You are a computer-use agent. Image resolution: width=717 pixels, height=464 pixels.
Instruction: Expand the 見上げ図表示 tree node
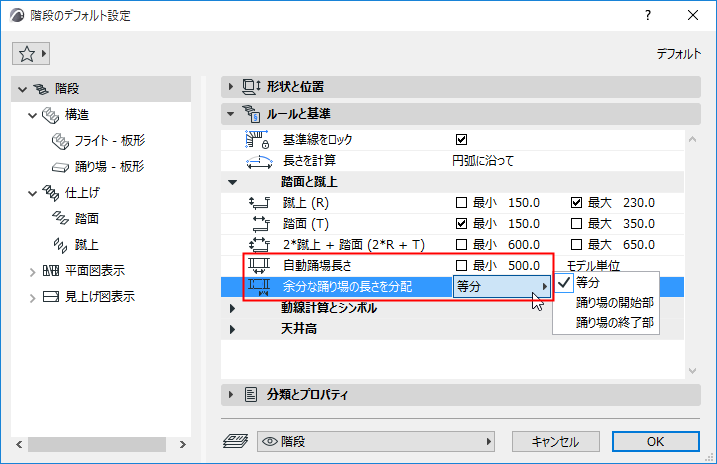click(x=32, y=299)
